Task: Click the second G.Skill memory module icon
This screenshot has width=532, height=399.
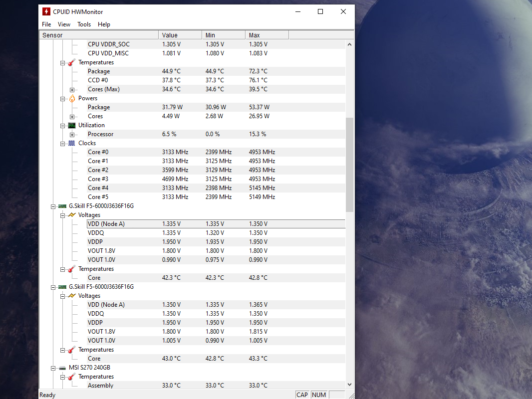Action: coord(62,287)
